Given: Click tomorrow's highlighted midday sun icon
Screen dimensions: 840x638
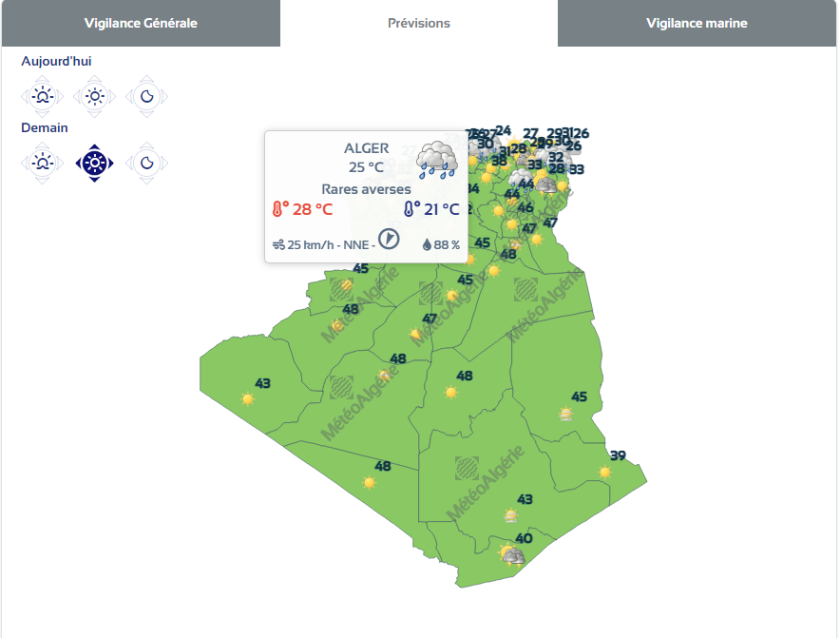Looking at the screenshot, I should tap(94, 163).
